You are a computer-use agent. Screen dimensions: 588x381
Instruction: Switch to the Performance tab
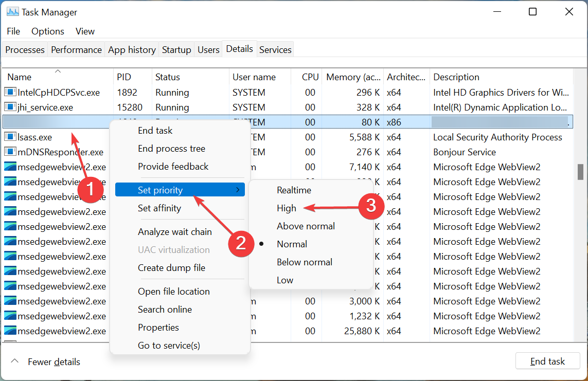pyautogui.click(x=76, y=49)
